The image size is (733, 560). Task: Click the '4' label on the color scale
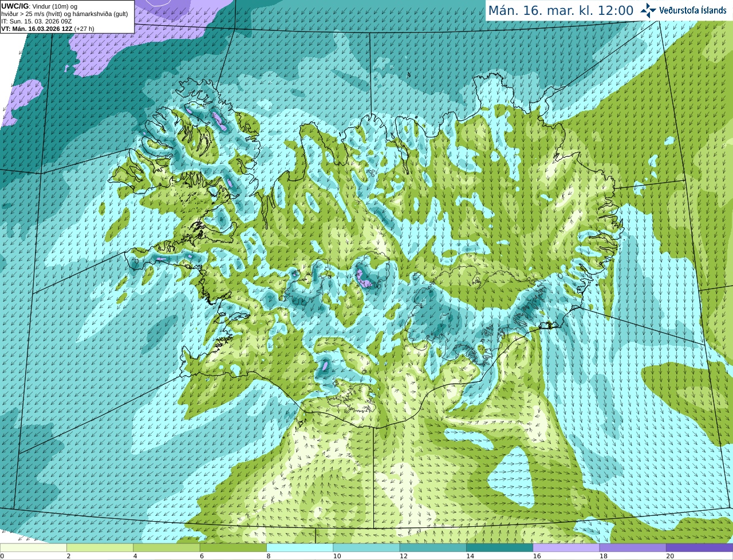coord(135,556)
